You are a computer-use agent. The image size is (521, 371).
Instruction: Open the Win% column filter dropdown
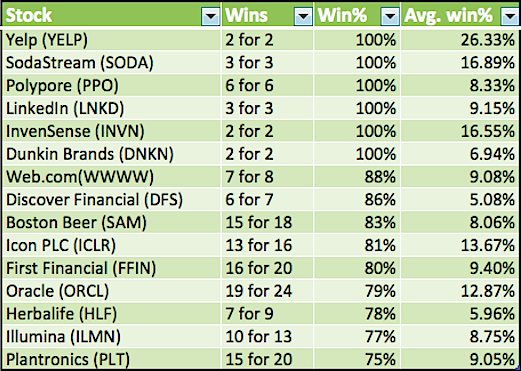tap(390, 15)
